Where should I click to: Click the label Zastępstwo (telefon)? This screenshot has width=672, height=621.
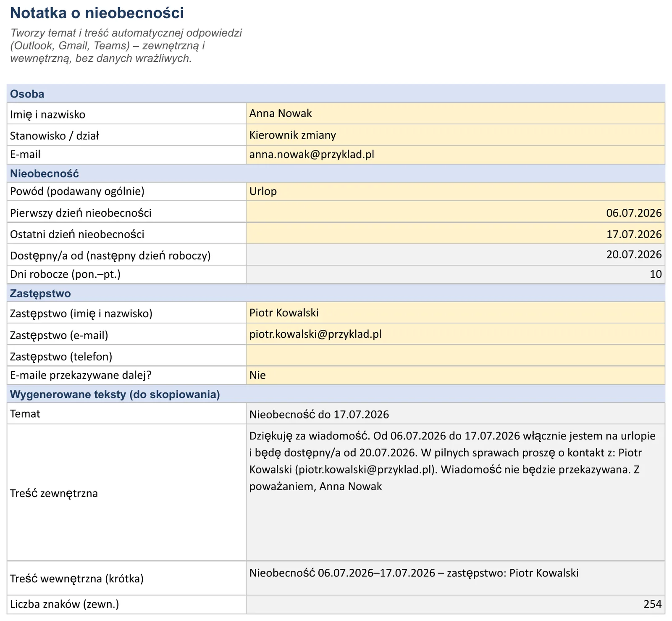click(x=61, y=357)
